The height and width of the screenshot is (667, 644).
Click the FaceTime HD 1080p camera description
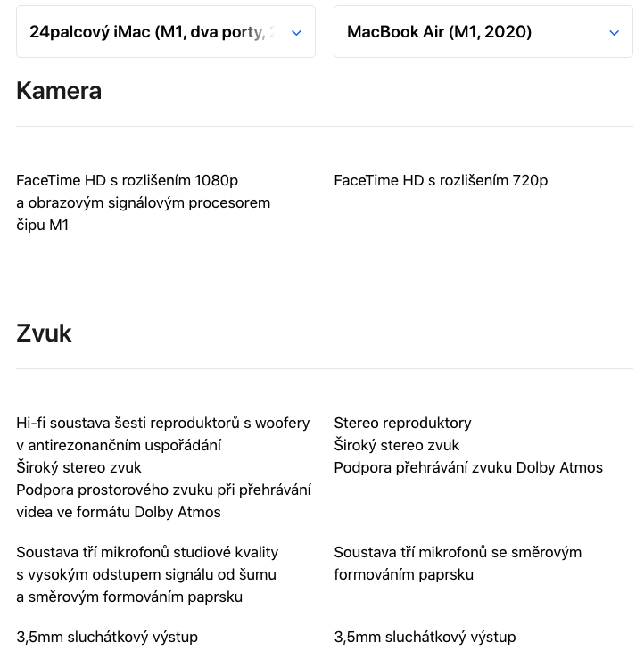coord(143,202)
